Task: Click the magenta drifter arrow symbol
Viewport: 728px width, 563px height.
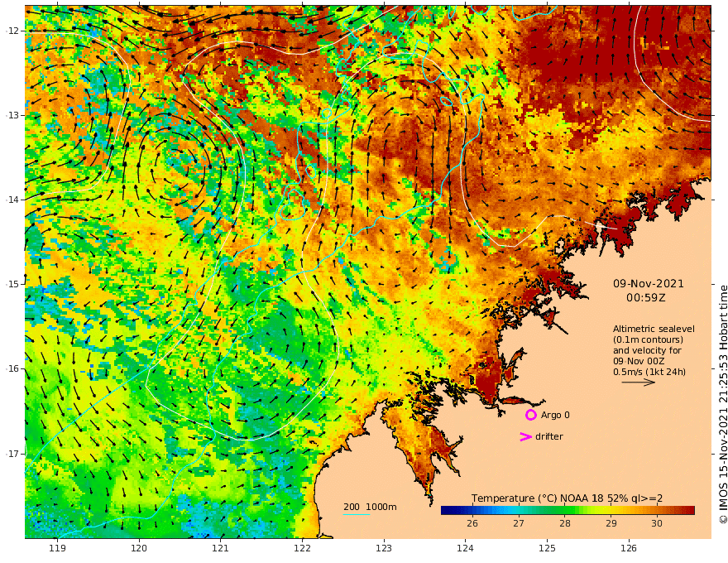Action: click(x=525, y=436)
